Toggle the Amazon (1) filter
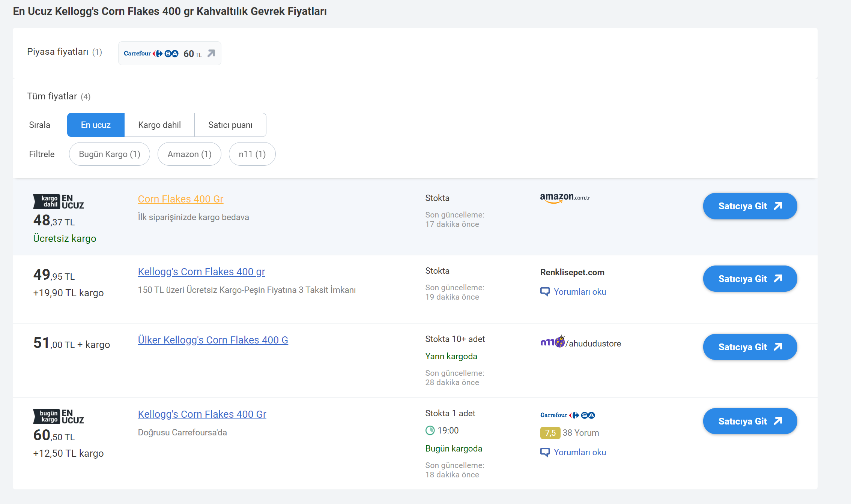This screenshot has height=504, width=851. [x=189, y=154]
